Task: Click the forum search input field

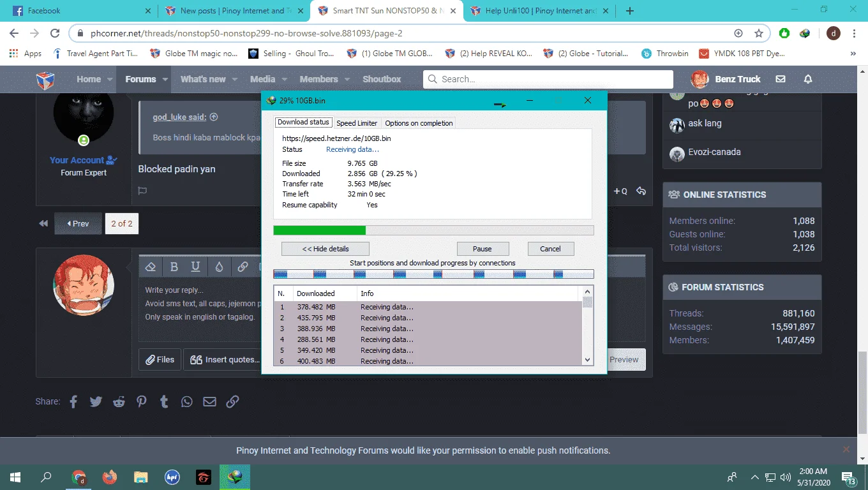Action: pos(548,79)
